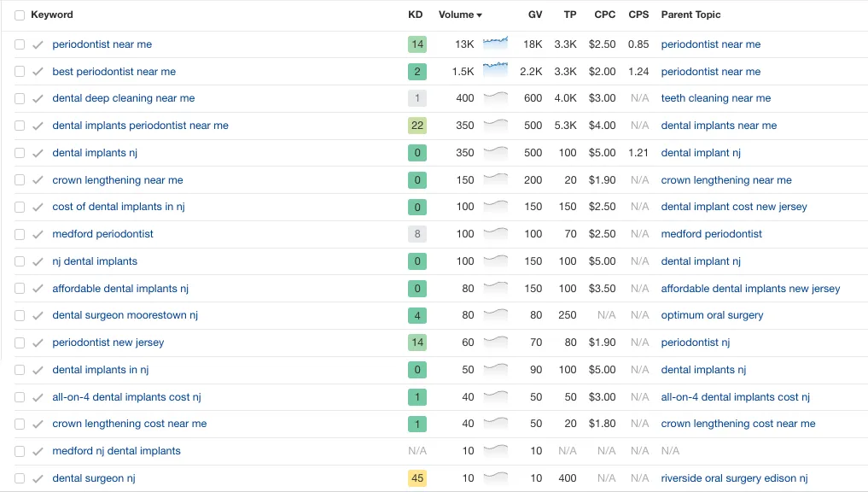Viewport: 868px width, 492px height.
Task: Click the Keyword column header
Action: click(52, 15)
